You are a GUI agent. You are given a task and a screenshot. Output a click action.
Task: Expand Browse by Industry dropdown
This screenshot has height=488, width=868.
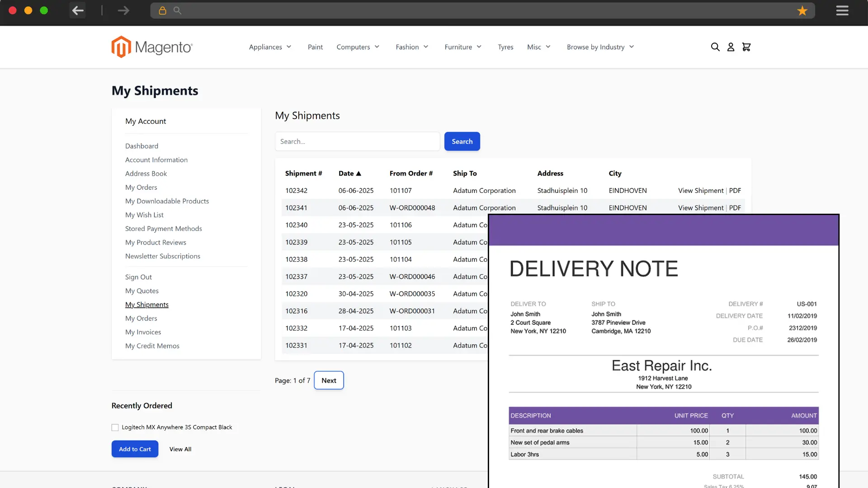(x=600, y=47)
